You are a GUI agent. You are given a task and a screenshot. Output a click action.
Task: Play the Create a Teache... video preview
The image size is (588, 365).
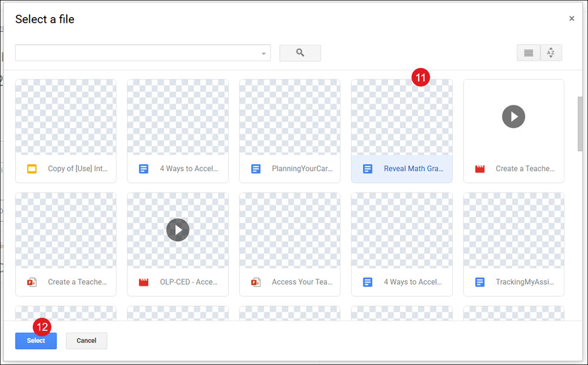pos(513,117)
